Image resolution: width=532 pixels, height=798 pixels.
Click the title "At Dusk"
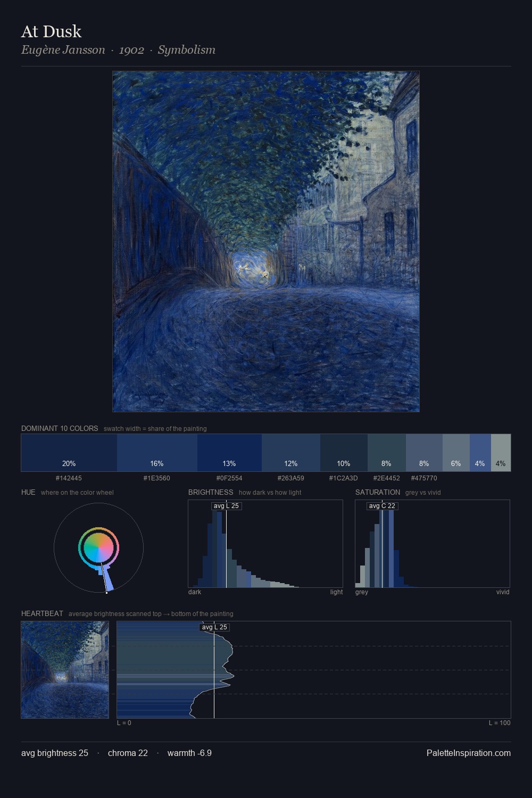52,32
